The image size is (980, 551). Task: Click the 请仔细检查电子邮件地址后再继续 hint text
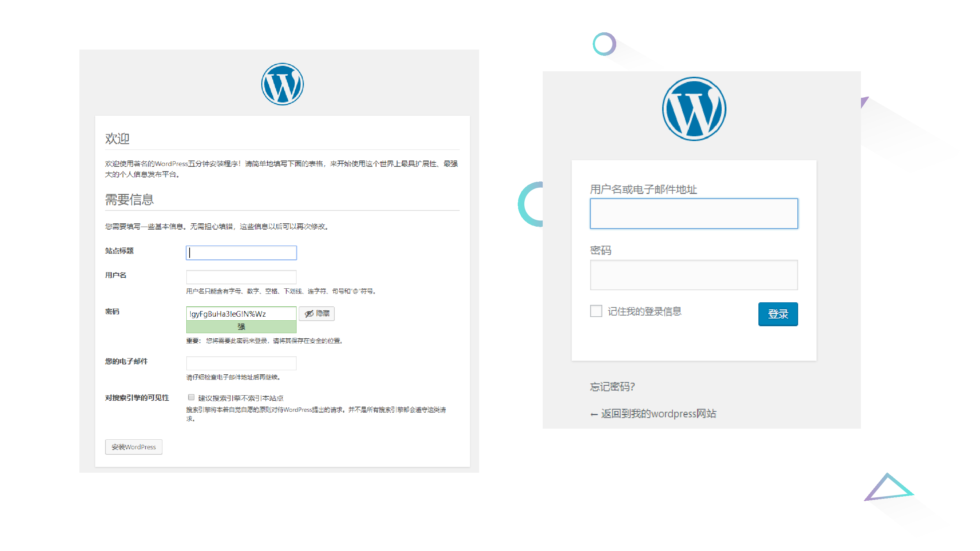pyautogui.click(x=233, y=377)
